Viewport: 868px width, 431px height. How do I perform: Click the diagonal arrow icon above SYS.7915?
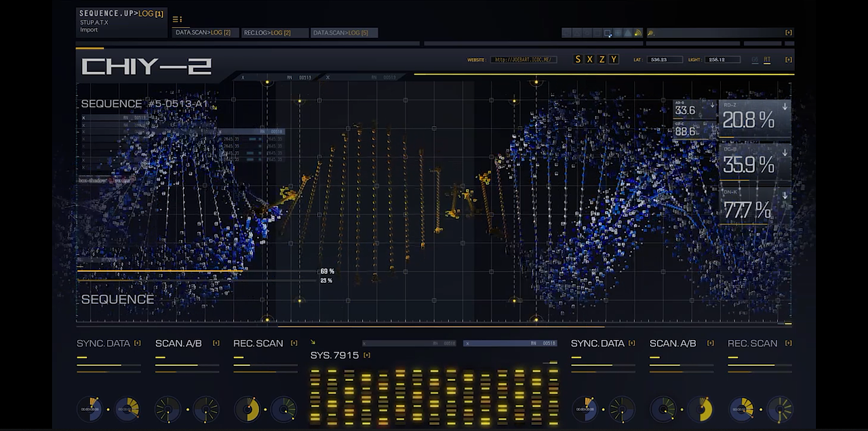point(313,342)
